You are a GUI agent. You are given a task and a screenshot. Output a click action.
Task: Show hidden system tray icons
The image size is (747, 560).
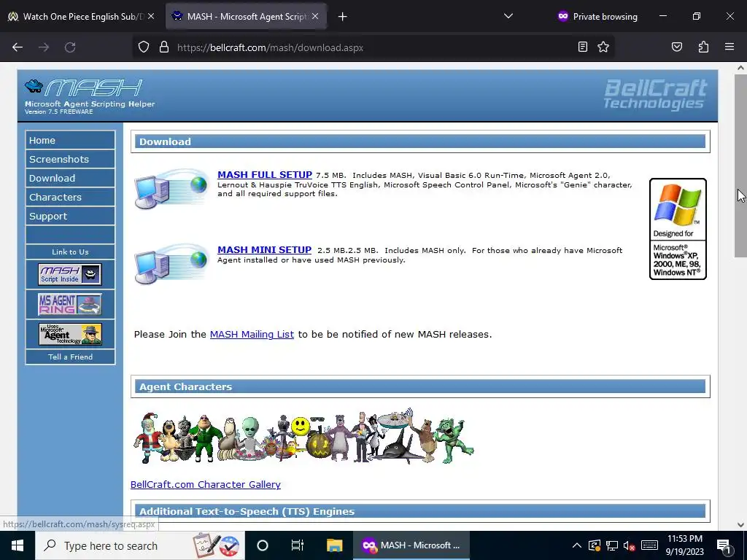(576, 545)
